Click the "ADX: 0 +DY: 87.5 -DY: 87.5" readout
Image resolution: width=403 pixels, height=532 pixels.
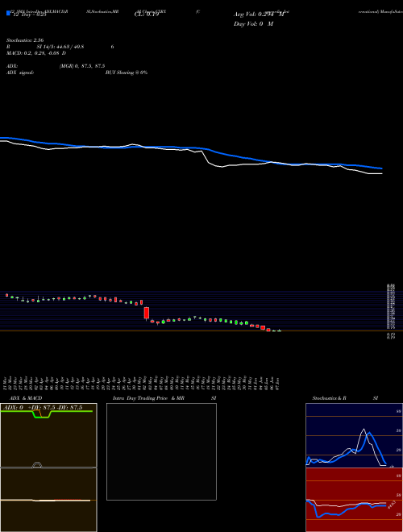point(43,408)
